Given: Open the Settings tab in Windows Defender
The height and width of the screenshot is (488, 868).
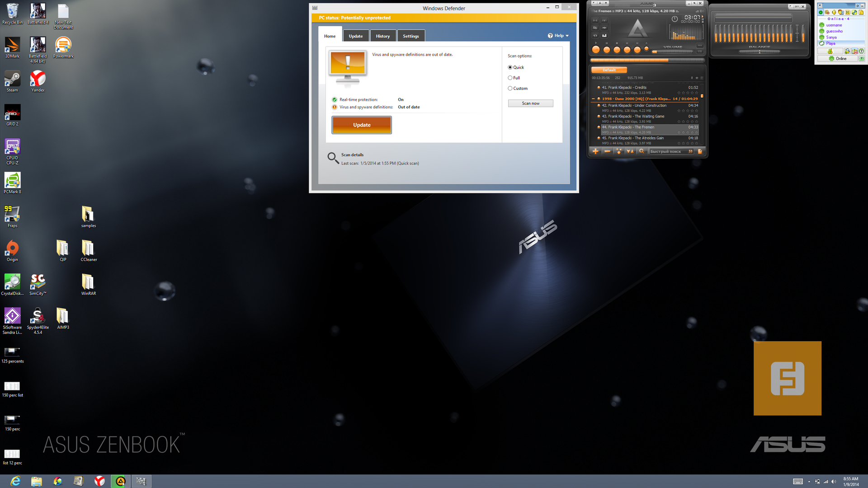Looking at the screenshot, I should coord(410,36).
